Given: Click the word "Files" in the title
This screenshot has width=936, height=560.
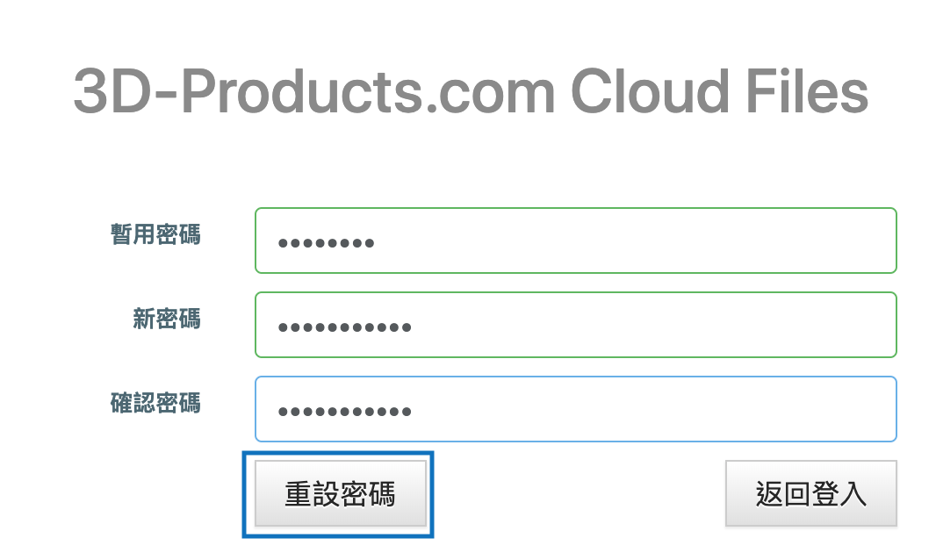Looking at the screenshot, I should click(806, 91).
